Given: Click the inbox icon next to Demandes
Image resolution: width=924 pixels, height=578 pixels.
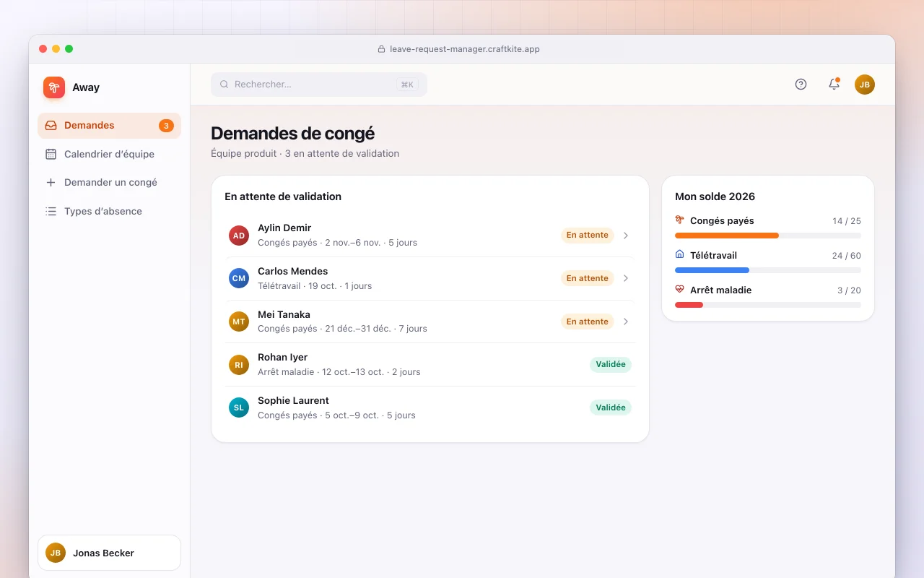Looking at the screenshot, I should pos(51,126).
